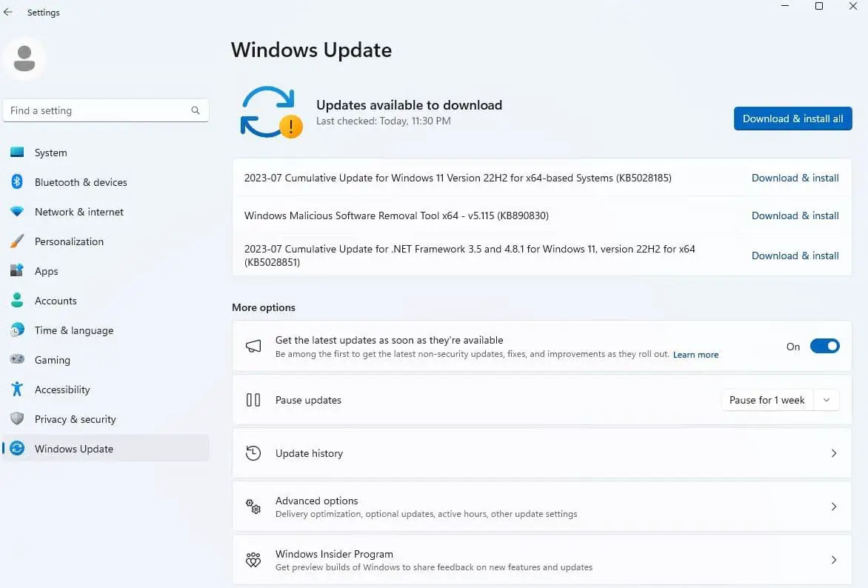868x588 pixels.
Task: Go to Time & language settings
Action: (73, 330)
